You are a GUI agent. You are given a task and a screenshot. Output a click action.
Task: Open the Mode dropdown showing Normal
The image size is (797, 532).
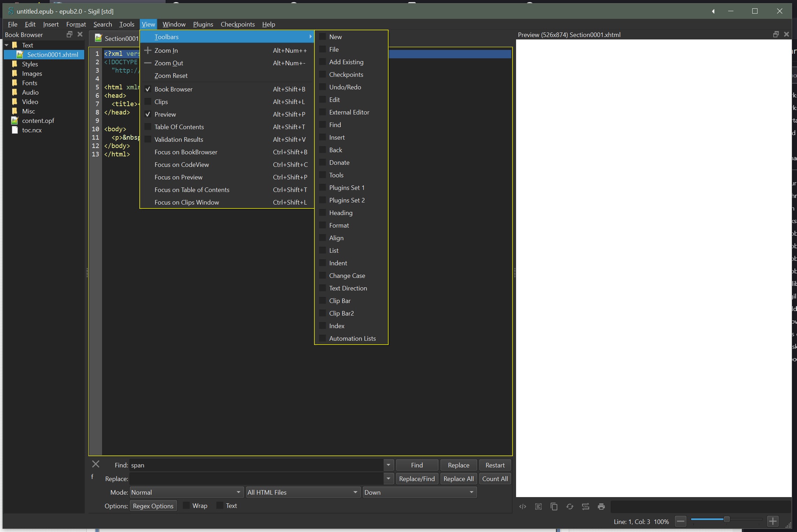point(186,492)
